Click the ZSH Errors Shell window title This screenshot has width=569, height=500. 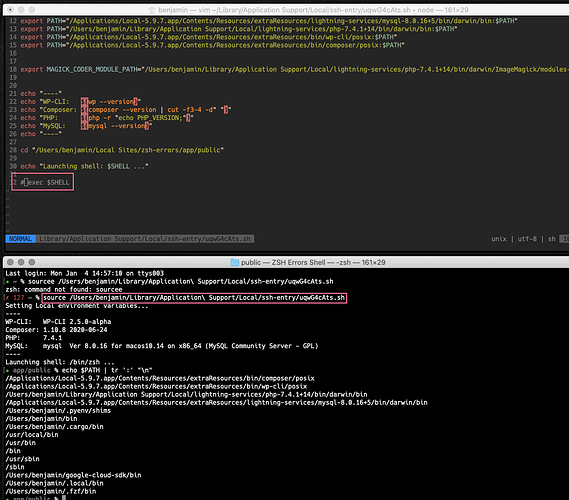point(313,262)
